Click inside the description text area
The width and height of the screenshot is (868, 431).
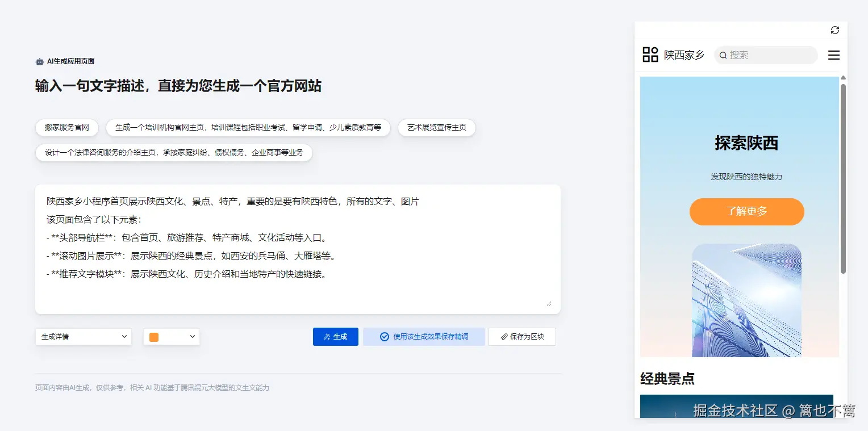point(298,249)
